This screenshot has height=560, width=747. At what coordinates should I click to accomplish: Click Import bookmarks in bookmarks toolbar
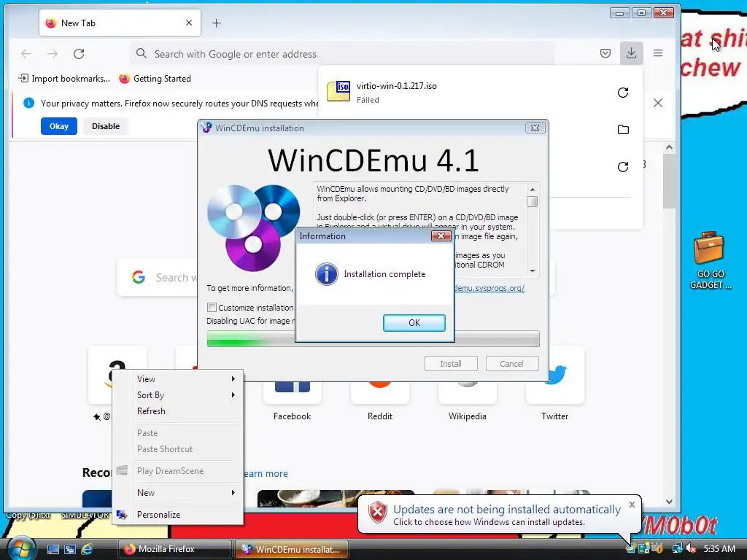click(x=64, y=79)
